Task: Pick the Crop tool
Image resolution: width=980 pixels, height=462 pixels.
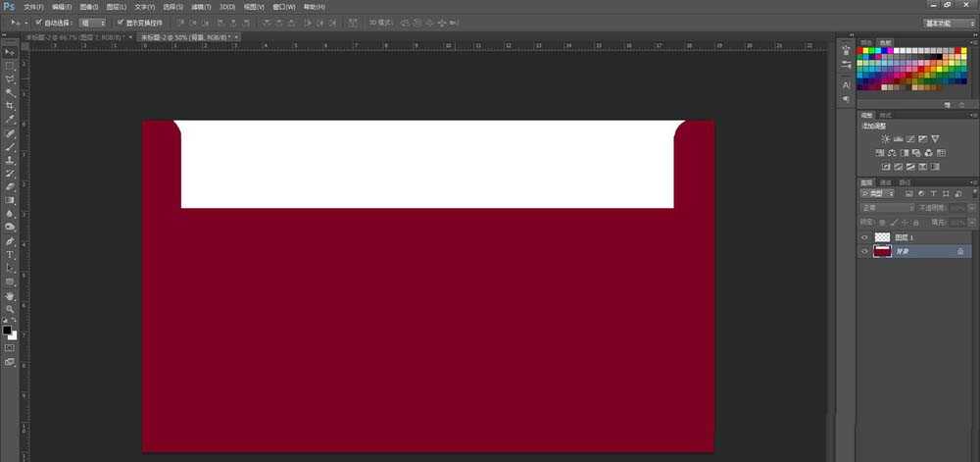Action: pos(10,105)
